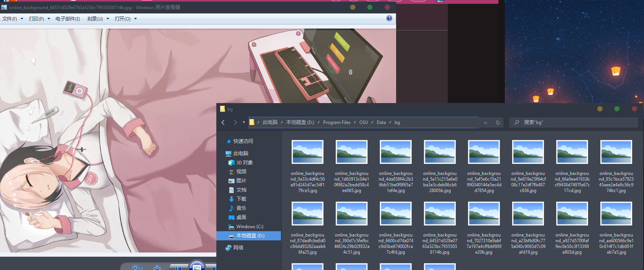Select 本地磁盘 (D:) in the navigation pane
The image size is (644, 270).
249,236
